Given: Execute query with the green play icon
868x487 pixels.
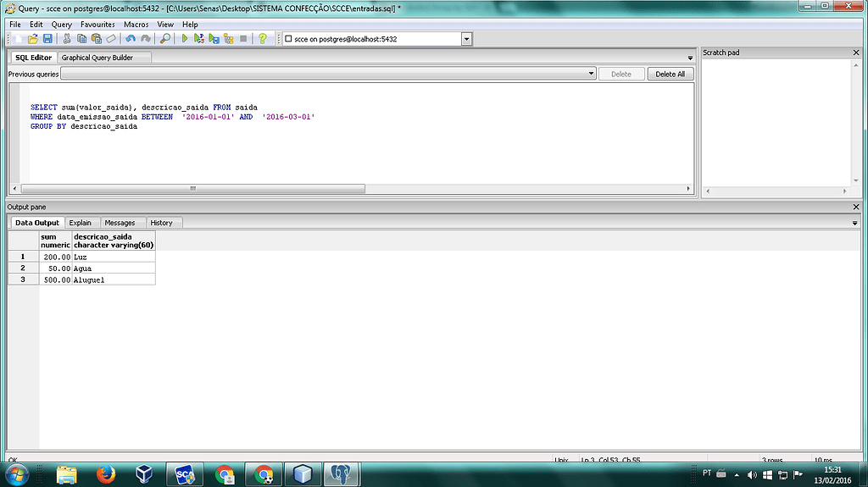Looking at the screenshot, I should [x=185, y=39].
